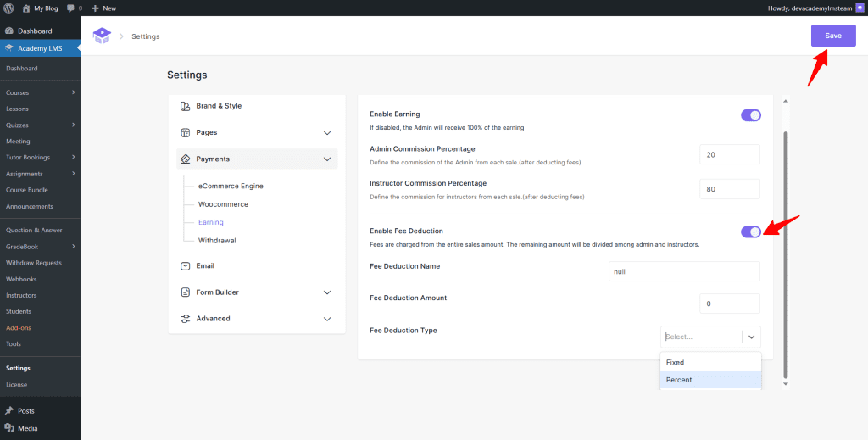Viewport: 868px width, 440px height.
Task: Open the Fee Deduction Type dropdown arrow
Action: point(751,337)
